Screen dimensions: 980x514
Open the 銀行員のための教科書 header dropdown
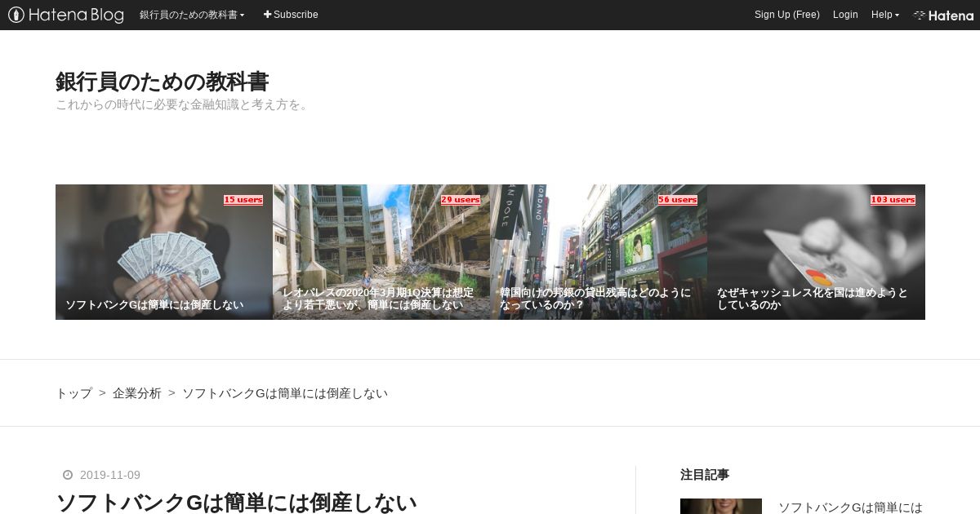[x=192, y=15]
